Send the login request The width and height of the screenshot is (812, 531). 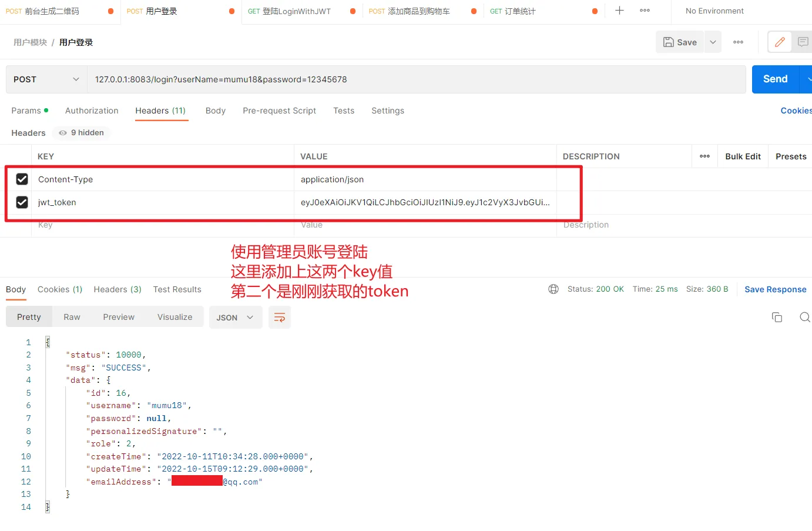[776, 79]
